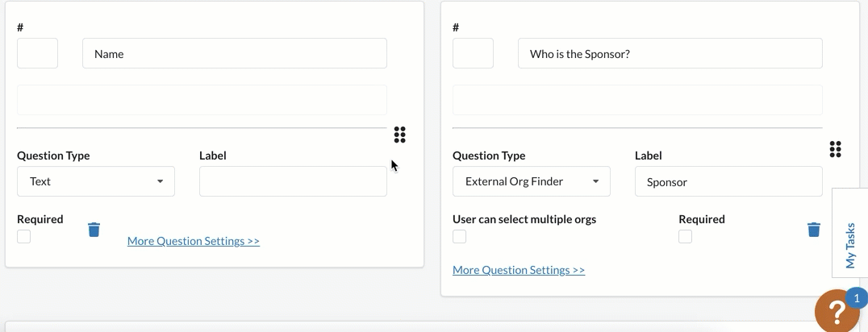This screenshot has width=868, height=332.
Task: Open External Org Finder question type dropdown
Action: 532,181
